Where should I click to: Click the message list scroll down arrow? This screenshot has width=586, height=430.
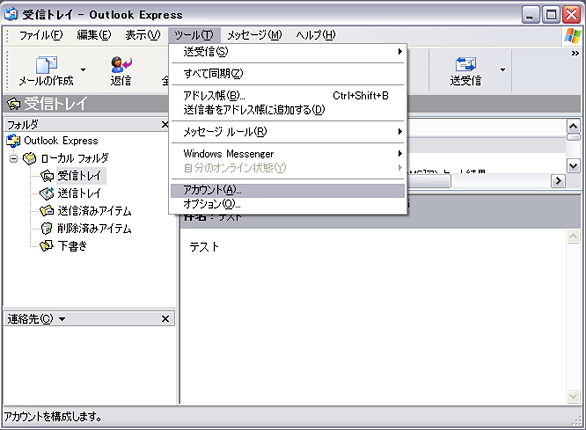point(574,165)
